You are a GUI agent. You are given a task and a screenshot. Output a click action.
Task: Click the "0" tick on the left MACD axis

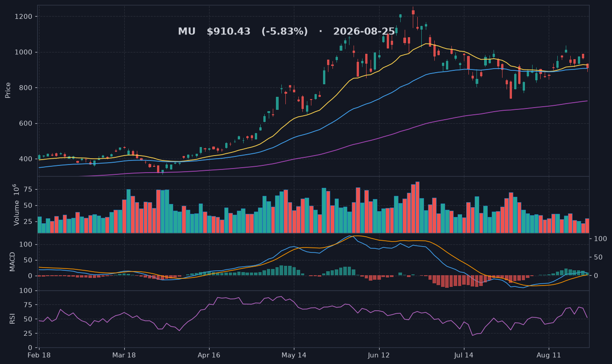click(30, 276)
